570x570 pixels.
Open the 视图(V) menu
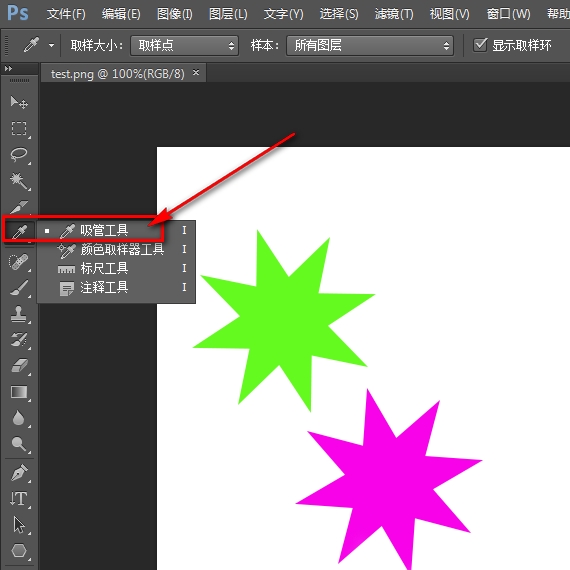450,14
